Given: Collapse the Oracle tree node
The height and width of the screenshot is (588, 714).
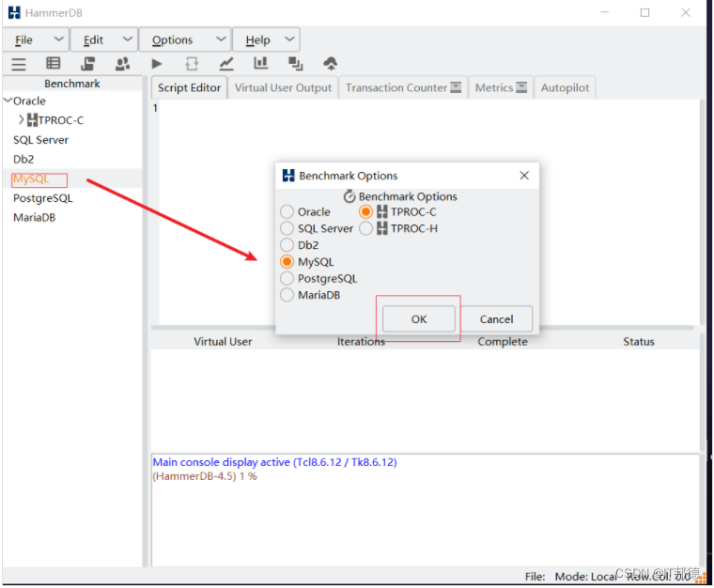Looking at the screenshot, I should (8, 101).
